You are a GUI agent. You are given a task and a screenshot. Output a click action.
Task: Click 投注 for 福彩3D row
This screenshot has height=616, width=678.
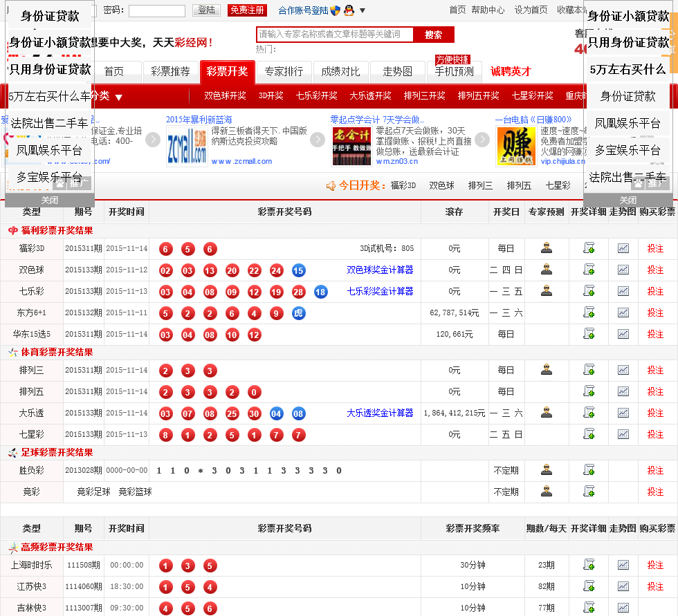(655, 248)
